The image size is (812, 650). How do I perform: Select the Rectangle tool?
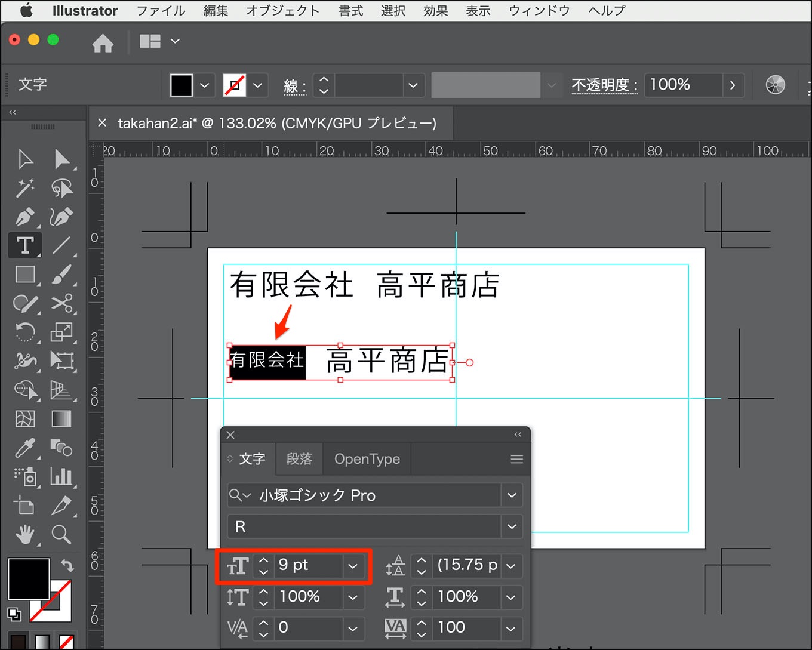25,275
